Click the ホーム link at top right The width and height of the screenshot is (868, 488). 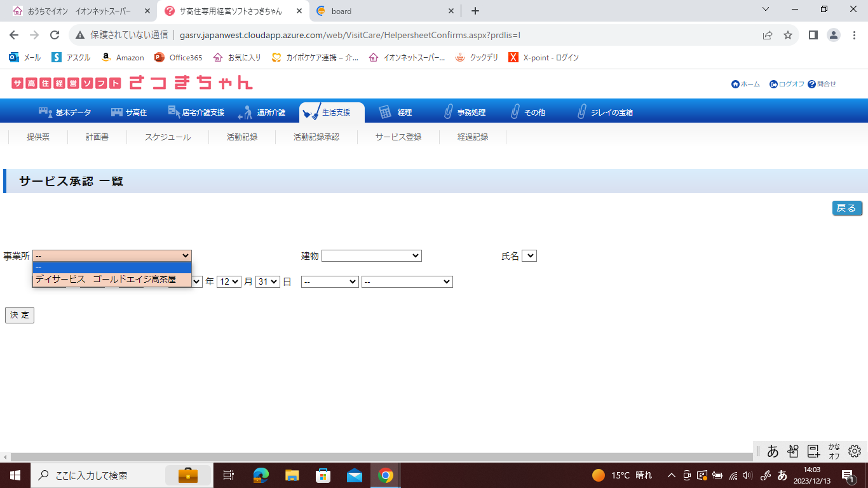[x=745, y=84]
